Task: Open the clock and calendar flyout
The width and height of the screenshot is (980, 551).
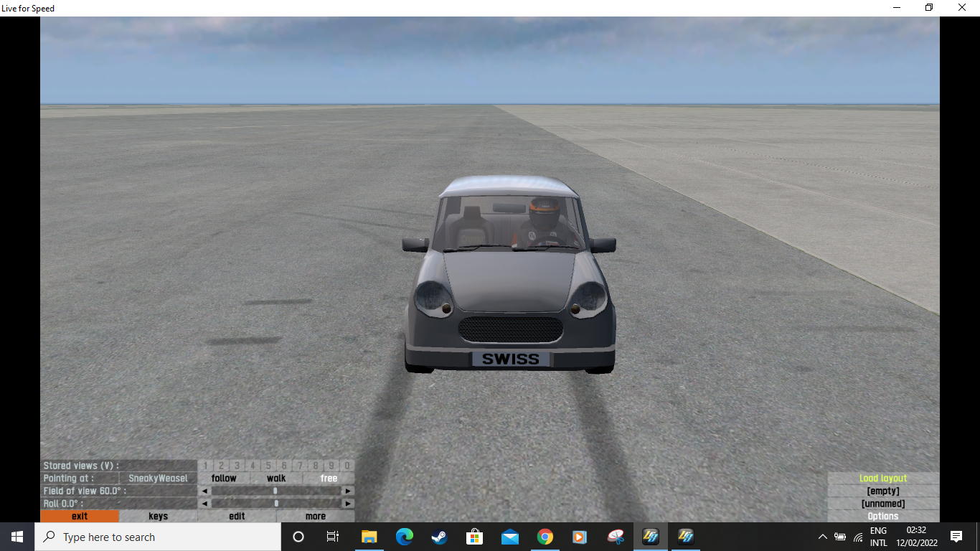Action: [916, 537]
